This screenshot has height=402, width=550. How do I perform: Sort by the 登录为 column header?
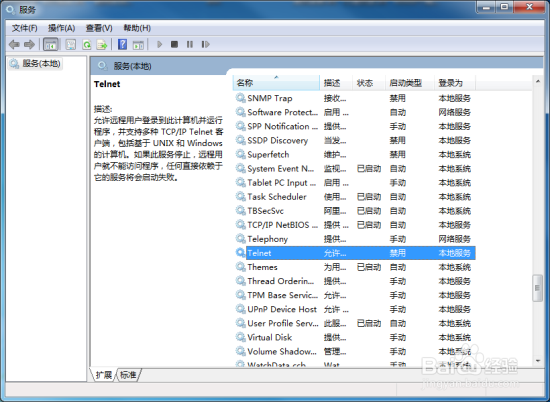(x=455, y=83)
